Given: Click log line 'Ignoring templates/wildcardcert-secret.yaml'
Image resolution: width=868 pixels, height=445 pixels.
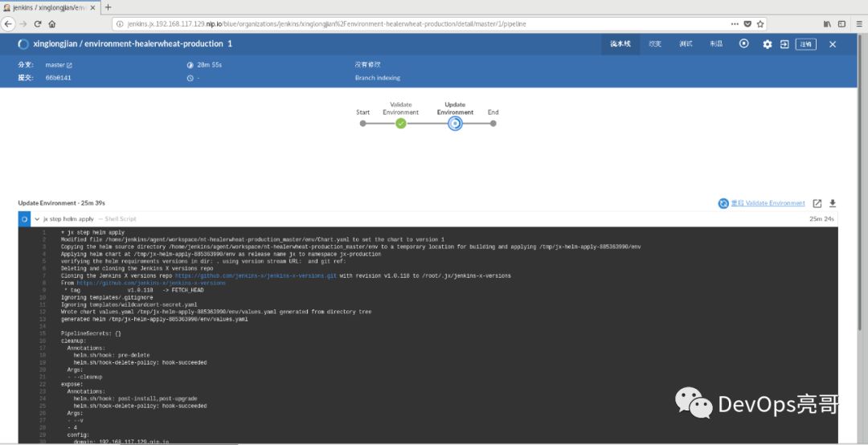Looking at the screenshot, I should (129, 304).
